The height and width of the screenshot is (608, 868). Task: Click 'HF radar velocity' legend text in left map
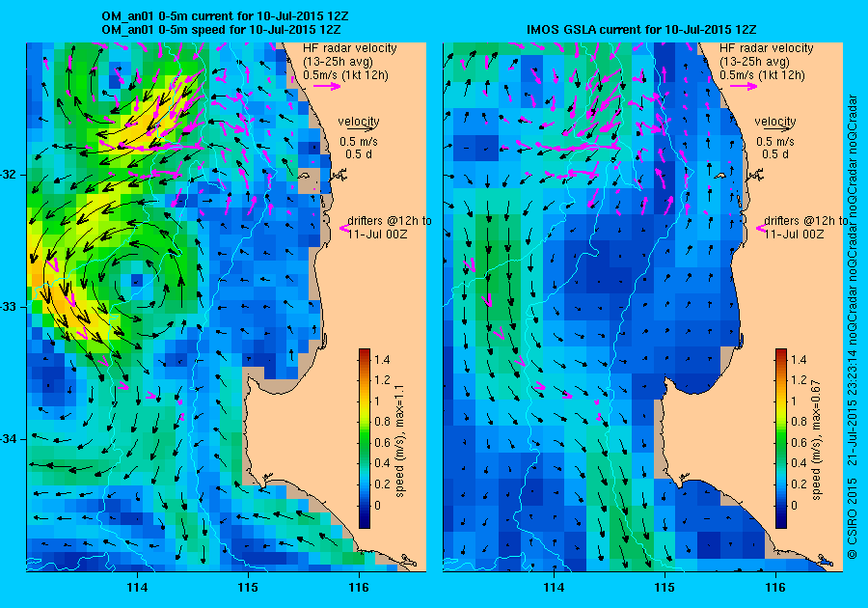click(x=350, y=48)
